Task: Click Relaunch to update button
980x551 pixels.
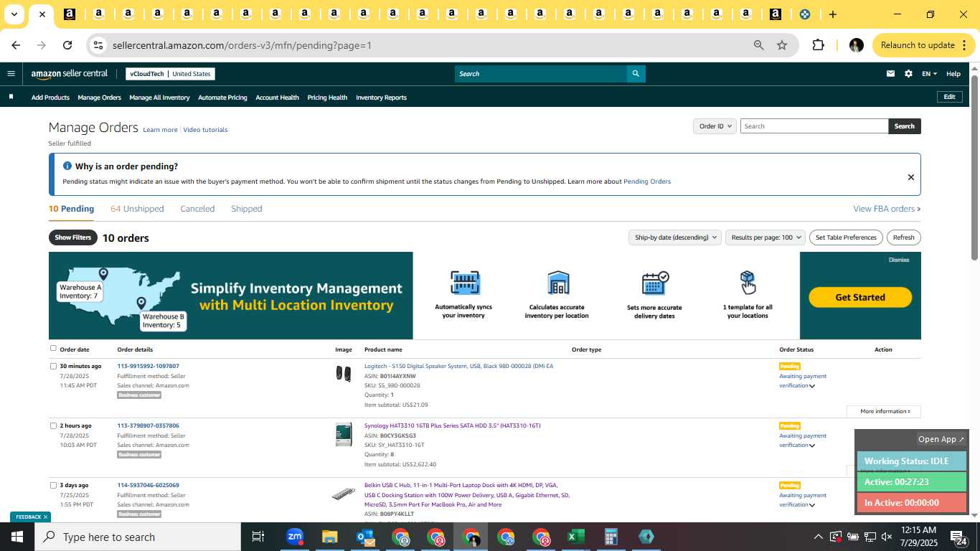Action: tap(924, 45)
